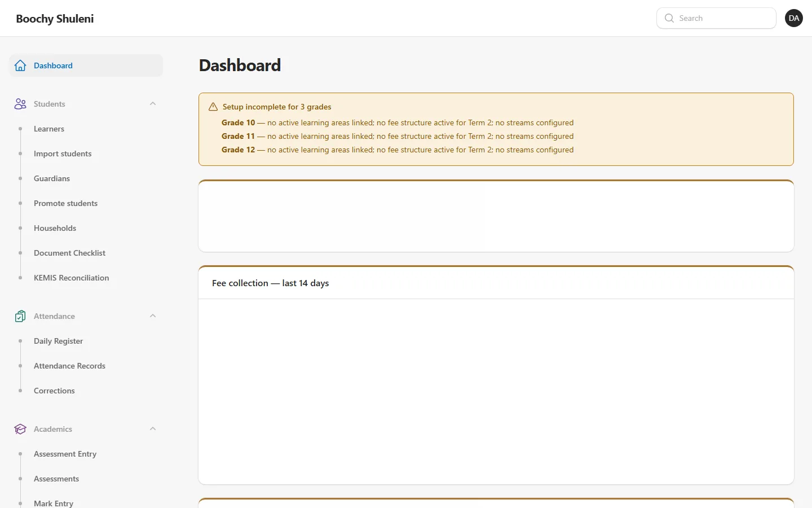This screenshot has width=812, height=508.
Task: Open the Dashboard menu item
Action: (86, 65)
